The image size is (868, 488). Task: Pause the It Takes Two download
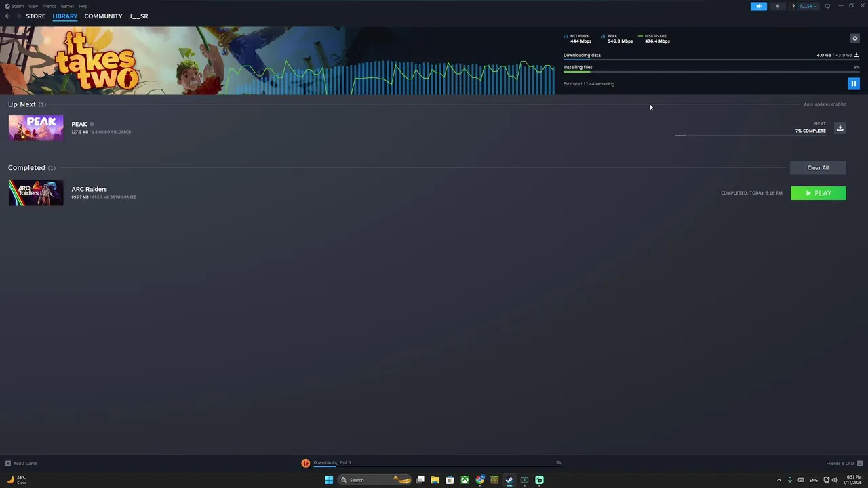(853, 83)
